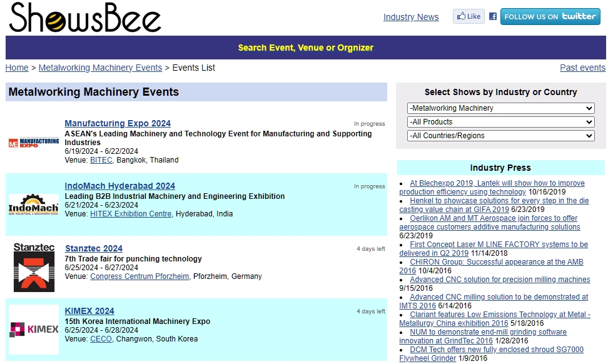
Task: Open the Metalworking Machinery Events breadcrumb
Action: pos(100,68)
